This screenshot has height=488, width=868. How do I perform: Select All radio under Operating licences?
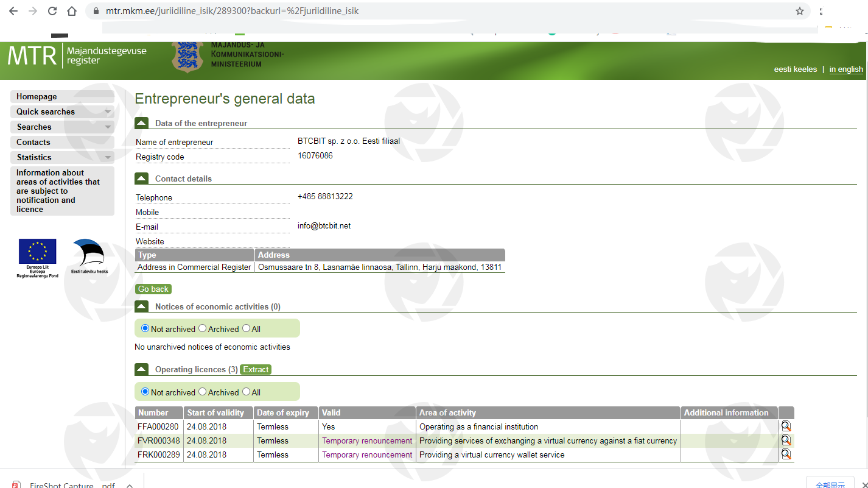point(247,392)
